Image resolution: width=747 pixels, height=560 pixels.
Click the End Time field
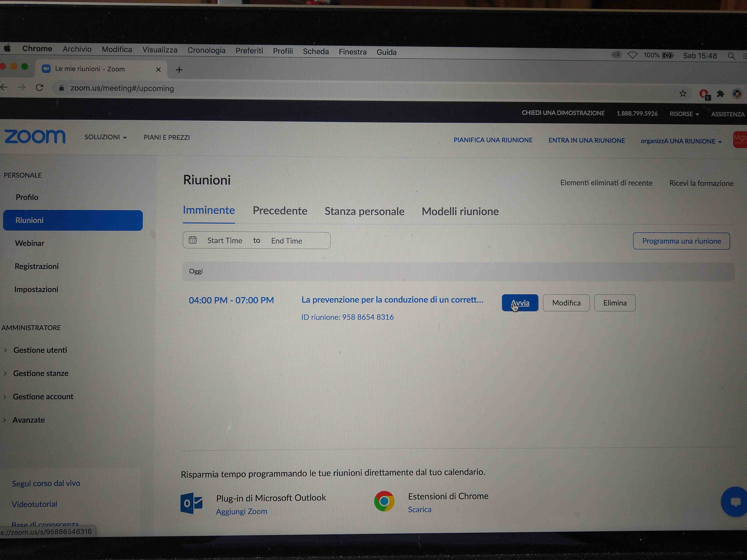[286, 241]
